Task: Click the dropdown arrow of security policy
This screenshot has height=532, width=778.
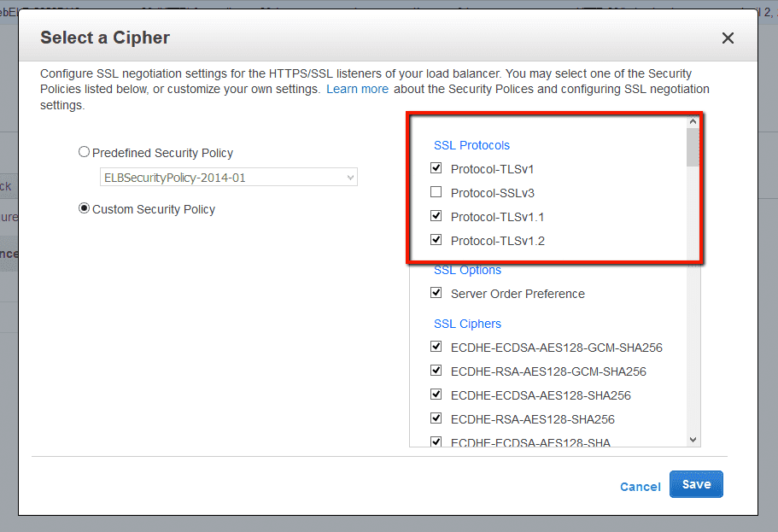Action: (350, 177)
